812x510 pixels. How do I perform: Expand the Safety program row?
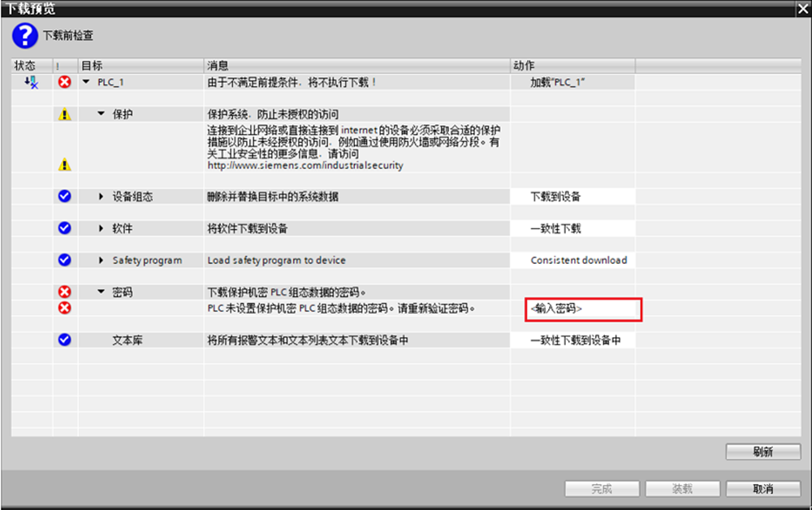click(101, 260)
